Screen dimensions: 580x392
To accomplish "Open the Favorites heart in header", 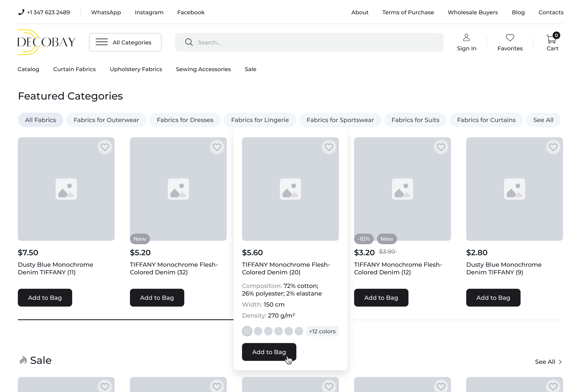I will point(510,38).
